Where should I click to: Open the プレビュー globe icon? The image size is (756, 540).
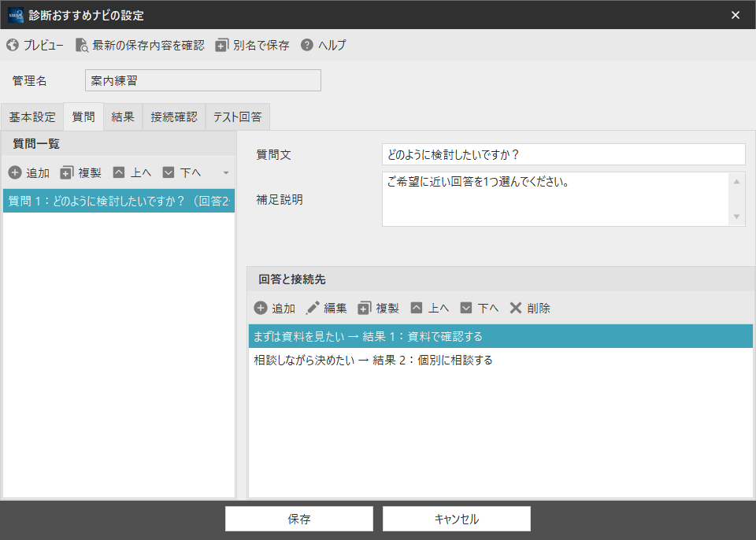point(13,46)
